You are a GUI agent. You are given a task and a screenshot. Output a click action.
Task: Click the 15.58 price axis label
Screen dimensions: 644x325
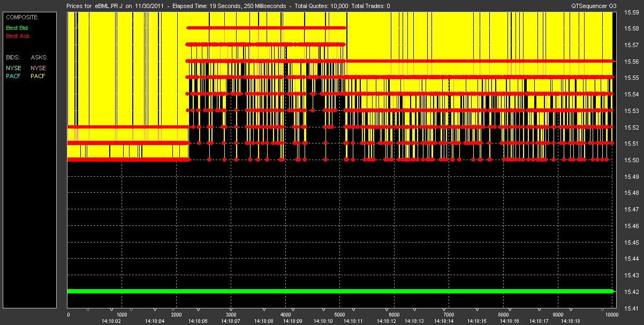point(632,28)
